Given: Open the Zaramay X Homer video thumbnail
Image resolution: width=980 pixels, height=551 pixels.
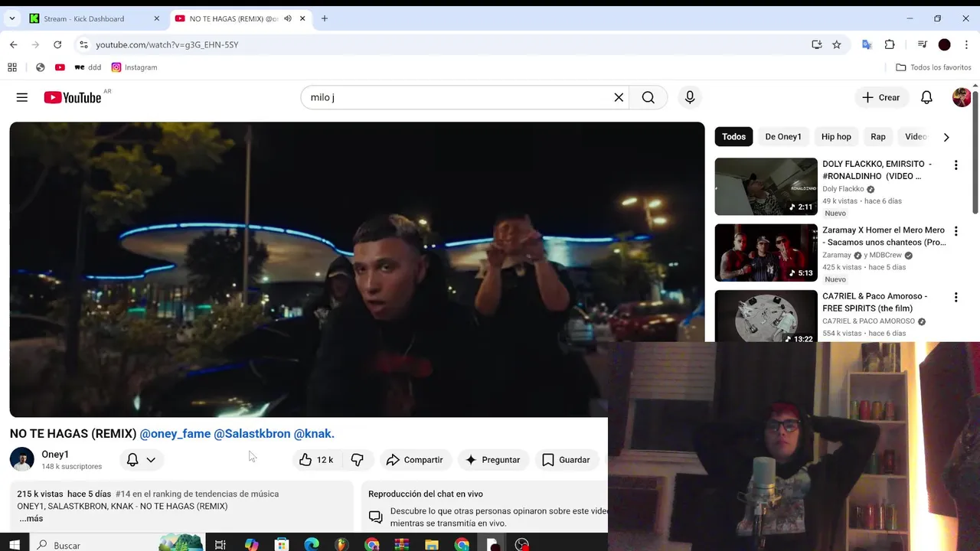Looking at the screenshot, I should [x=766, y=253].
